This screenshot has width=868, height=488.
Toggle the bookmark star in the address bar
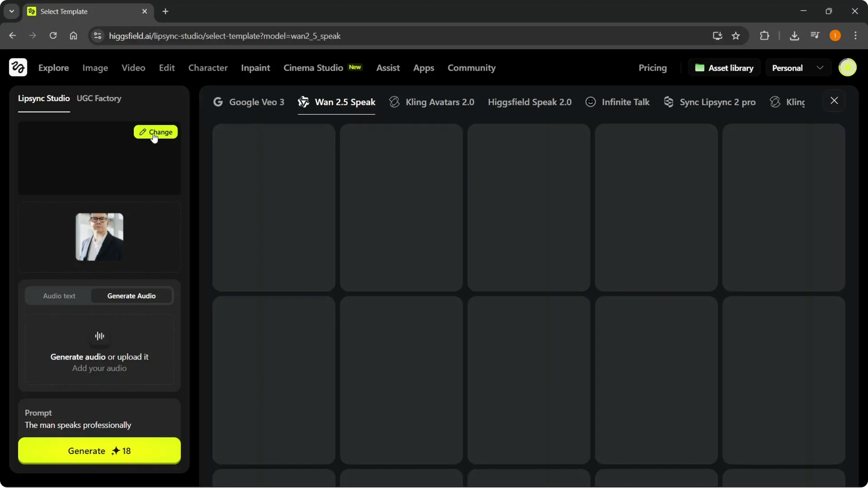coord(736,36)
